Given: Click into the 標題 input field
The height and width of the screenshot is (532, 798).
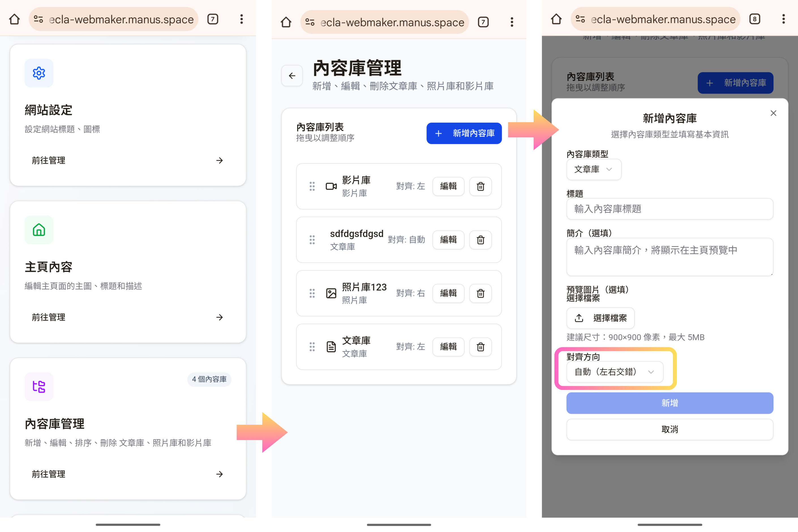Looking at the screenshot, I should click(670, 209).
